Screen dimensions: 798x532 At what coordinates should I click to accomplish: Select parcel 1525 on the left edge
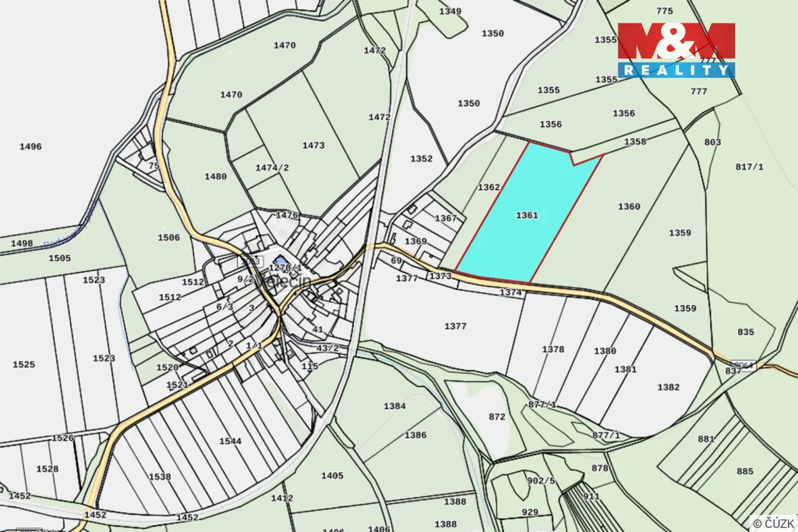point(23,365)
